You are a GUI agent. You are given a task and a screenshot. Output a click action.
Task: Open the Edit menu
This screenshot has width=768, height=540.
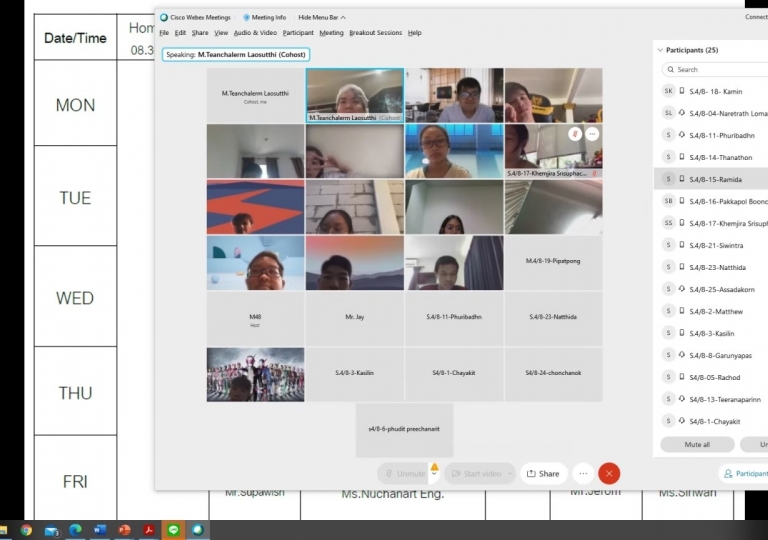(x=180, y=33)
